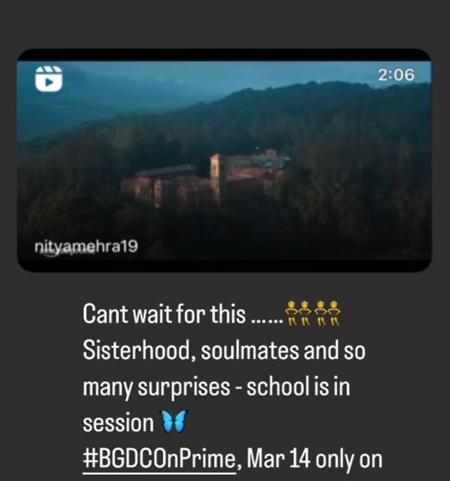The height and width of the screenshot is (481, 450).
Task: Open the #BGDCOnPrime hashtag
Action: (x=159, y=459)
